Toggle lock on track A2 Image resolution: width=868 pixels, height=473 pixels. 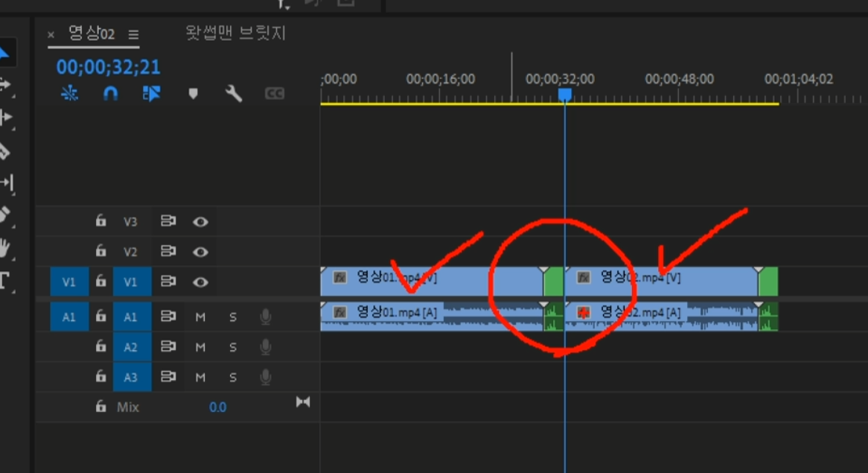pyautogui.click(x=100, y=346)
